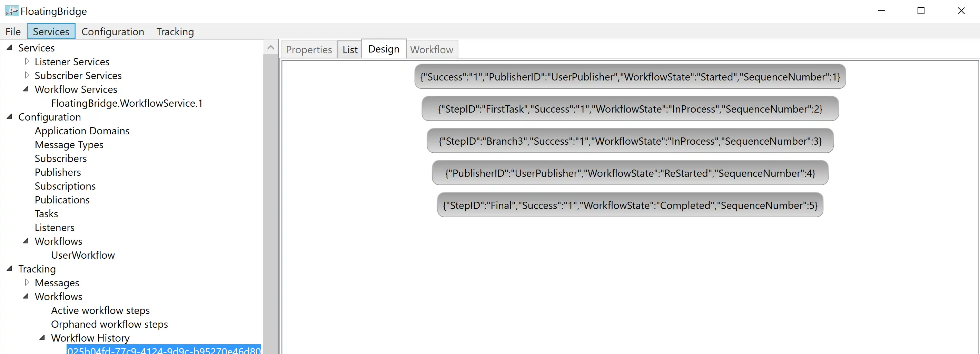Open the Tracking menu
This screenshot has height=354, width=980.
[175, 32]
